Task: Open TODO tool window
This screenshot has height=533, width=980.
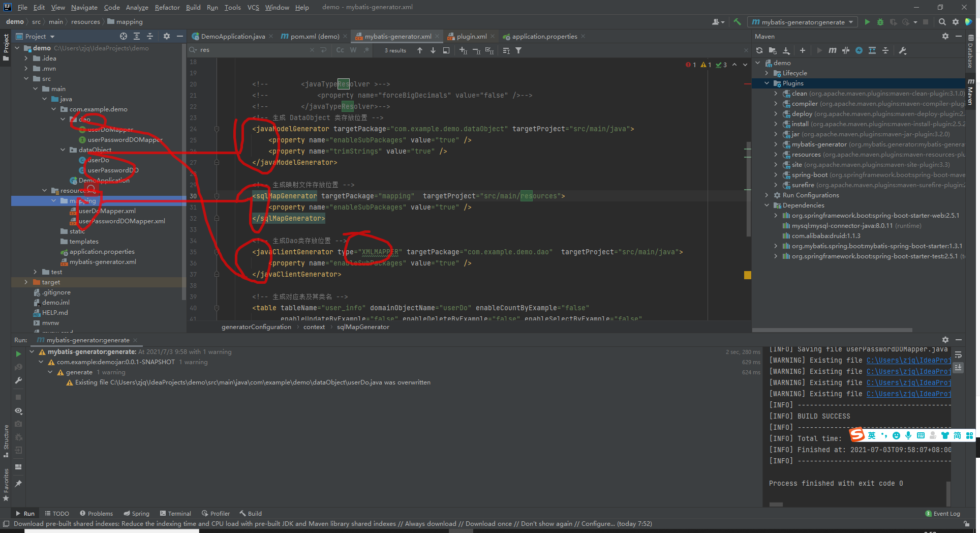Action: [x=57, y=513]
